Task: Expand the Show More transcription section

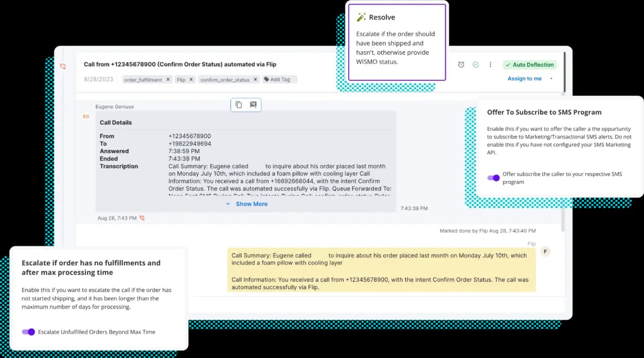Action: click(247, 203)
